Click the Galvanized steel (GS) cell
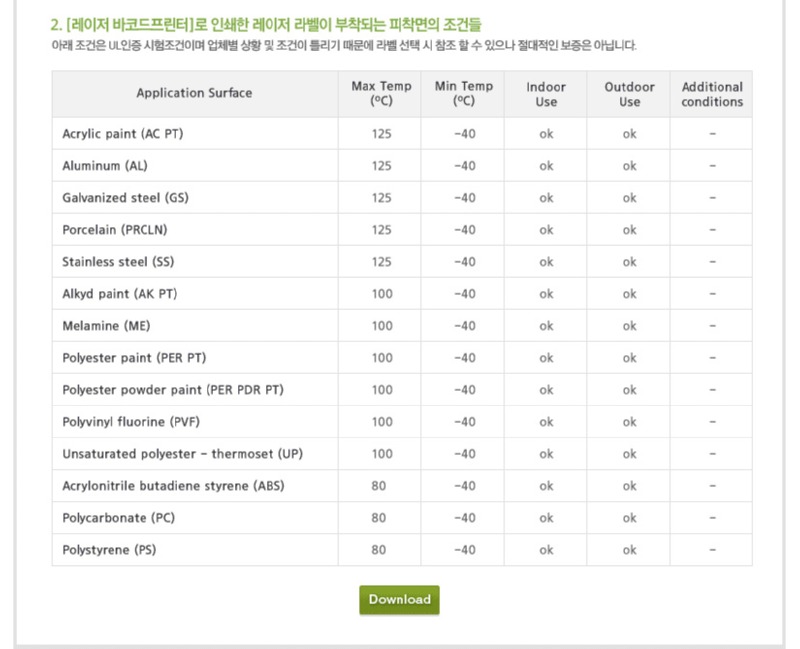Viewport: 800px width, 649px height. click(125, 198)
